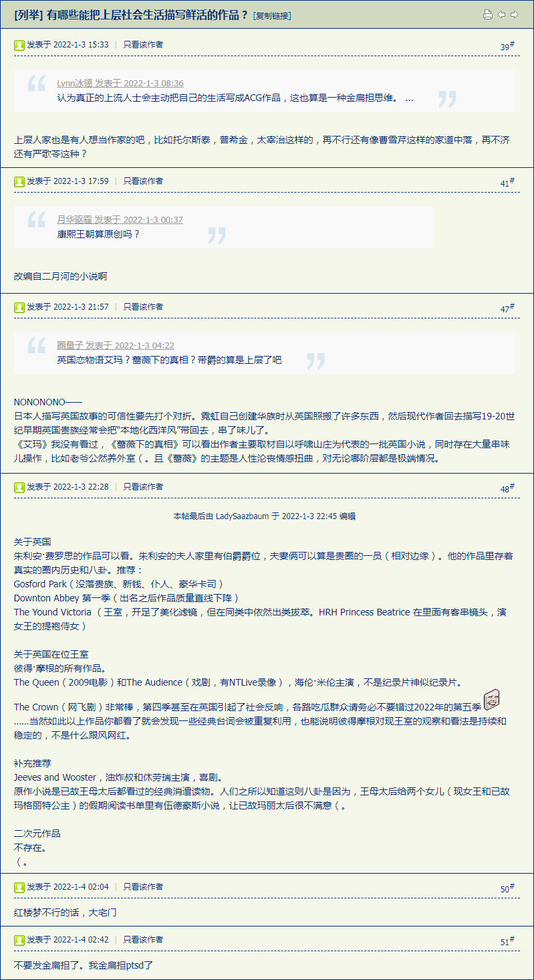The height and width of the screenshot is (980, 534).
Task: Click the emoticon face after 第五季
Action: [492, 700]
